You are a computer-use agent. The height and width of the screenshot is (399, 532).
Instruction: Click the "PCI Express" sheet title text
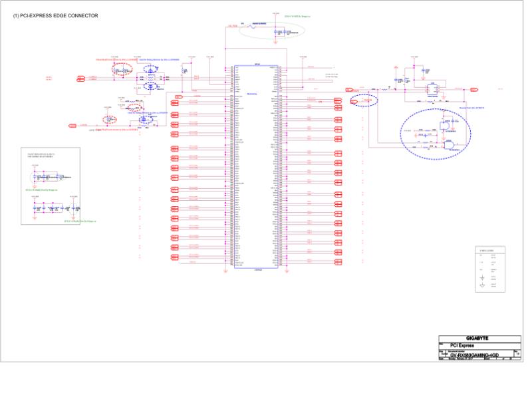click(x=462, y=345)
